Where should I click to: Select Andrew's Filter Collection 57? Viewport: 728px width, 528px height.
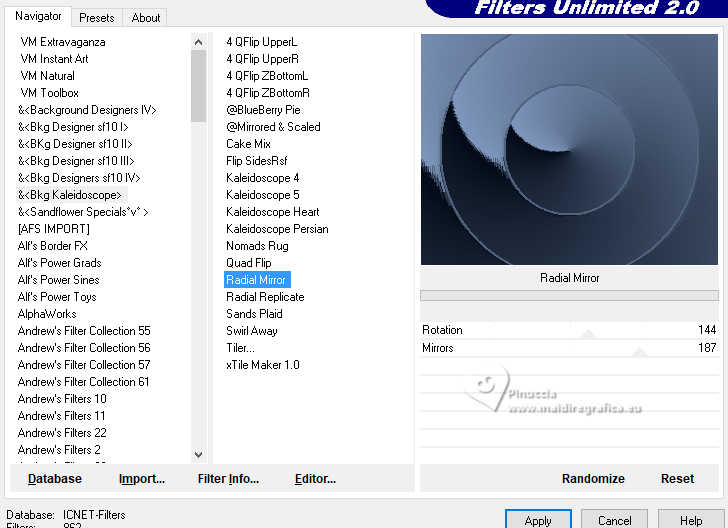tap(84, 365)
